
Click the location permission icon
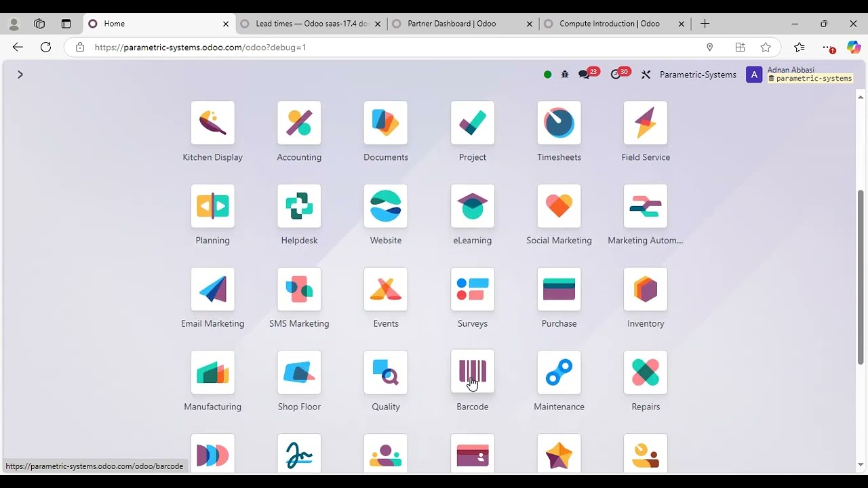710,47
